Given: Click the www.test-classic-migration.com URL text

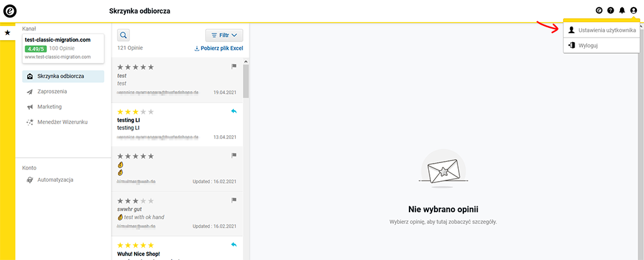Looking at the screenshot, I should tap(58, 57).
